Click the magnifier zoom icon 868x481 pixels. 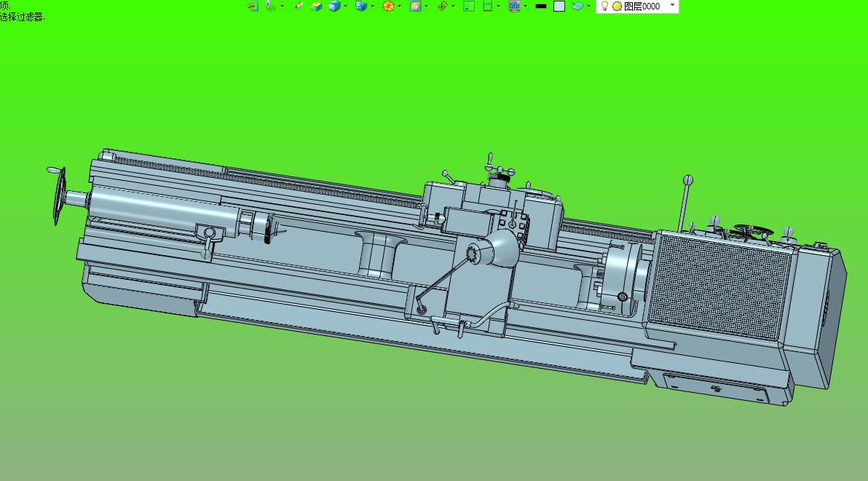coord(415,6)
